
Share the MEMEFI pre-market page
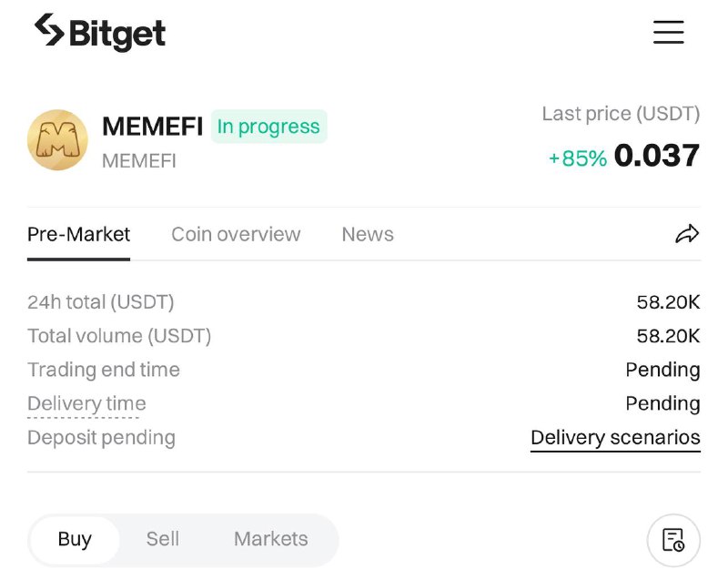tap(687, 234)
